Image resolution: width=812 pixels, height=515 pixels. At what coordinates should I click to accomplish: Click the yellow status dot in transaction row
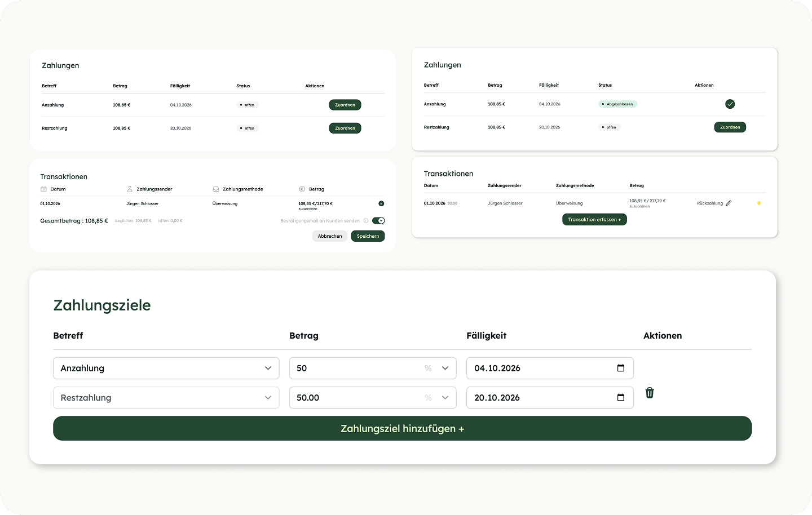tap(759, 203)
